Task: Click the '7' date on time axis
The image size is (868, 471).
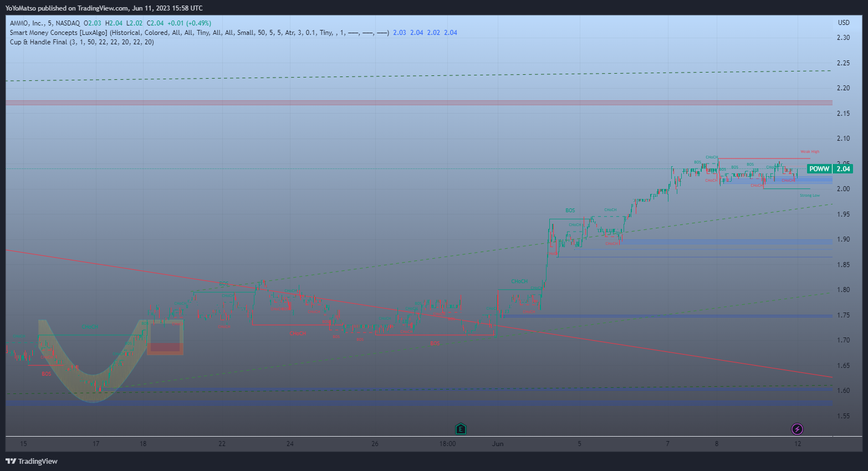Action: point(668,444)
